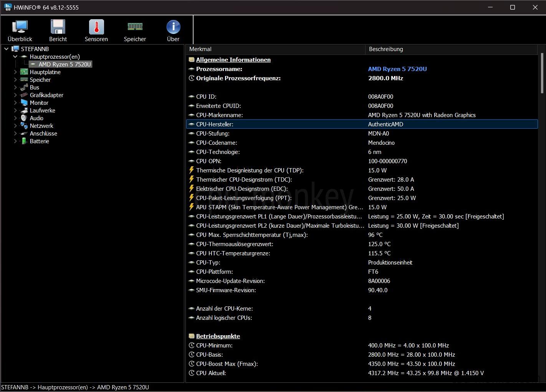Click the CPU Aktuell clock icon
Image resolution: width=546 pixels, height=392 pixels.
[x=192, y=373]
